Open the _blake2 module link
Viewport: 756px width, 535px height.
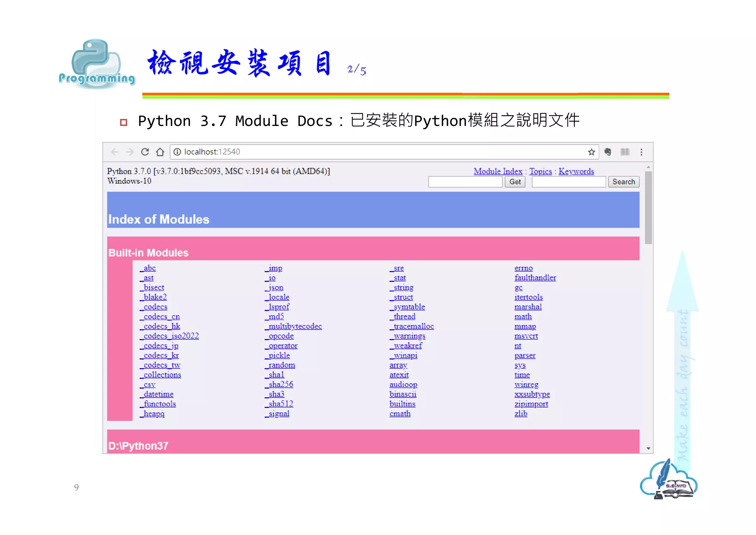pos(153,297)
